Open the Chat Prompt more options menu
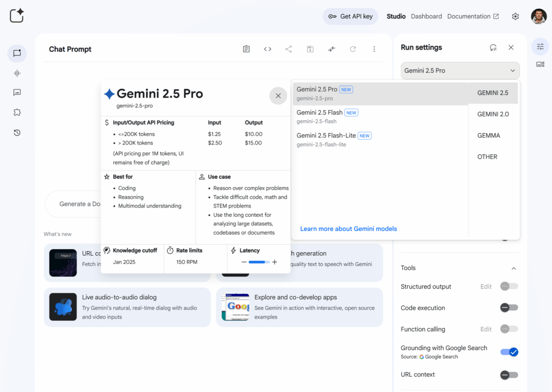The image size is (552, 392). coord(374,49)
